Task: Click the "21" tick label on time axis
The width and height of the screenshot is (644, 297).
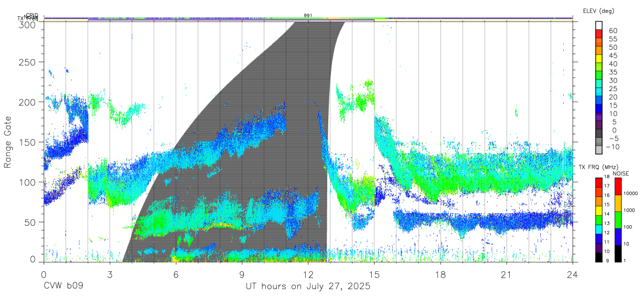Action: [507, 275]
